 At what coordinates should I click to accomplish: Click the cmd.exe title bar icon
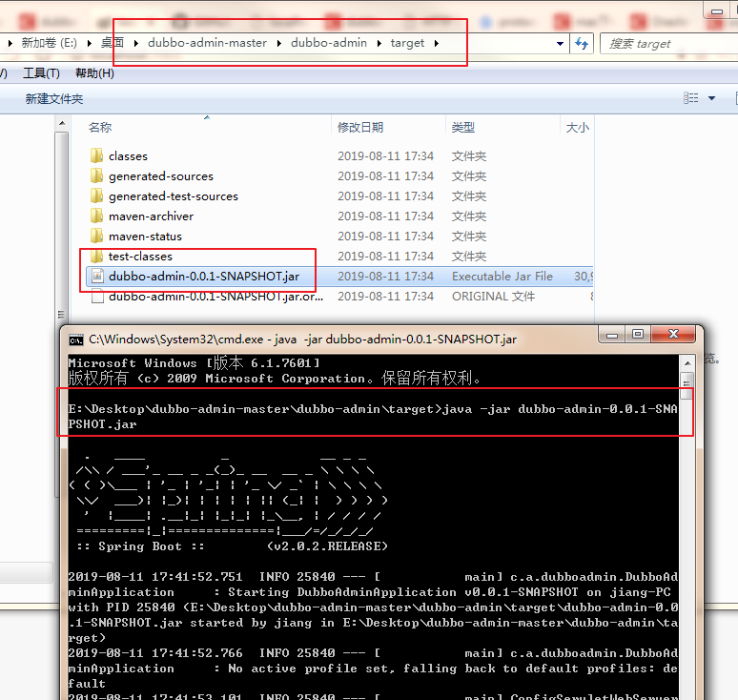pos(75,340)
